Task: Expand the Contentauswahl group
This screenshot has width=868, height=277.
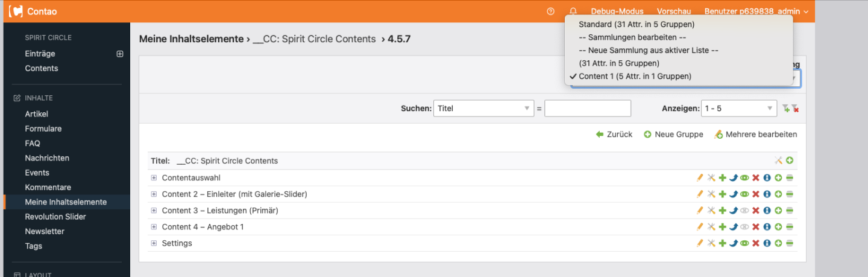Action: click(154, 178)
